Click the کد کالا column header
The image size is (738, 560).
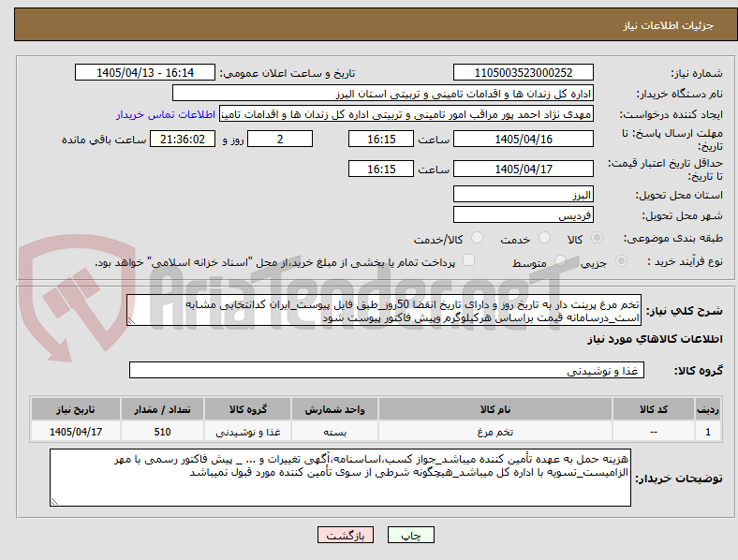click(654, 409)
